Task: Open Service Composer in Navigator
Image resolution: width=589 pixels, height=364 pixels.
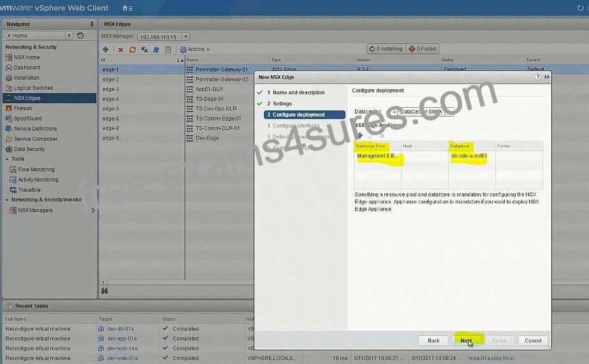Action: pos(36,138)
